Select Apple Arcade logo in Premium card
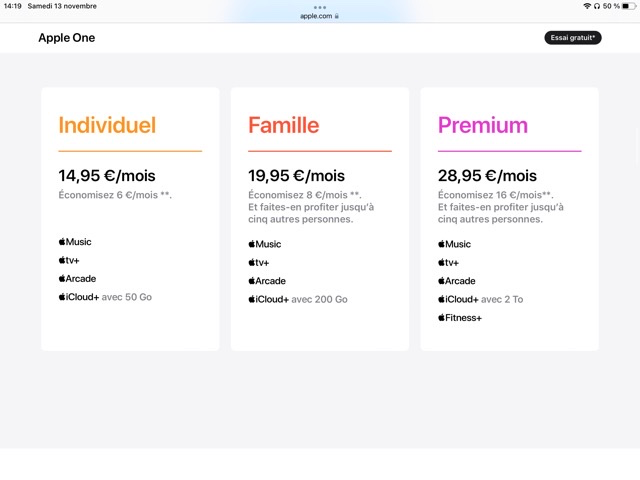 pyautogui.click(x=457, y=281)
